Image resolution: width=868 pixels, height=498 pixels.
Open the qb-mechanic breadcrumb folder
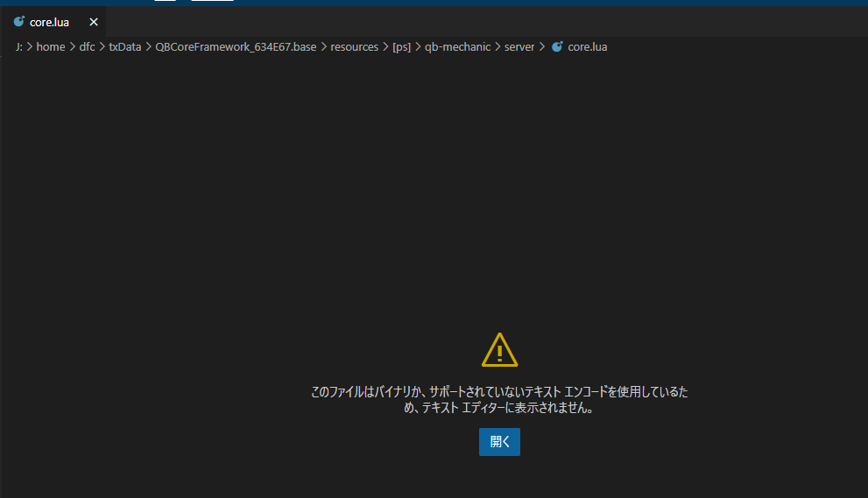[457, 47]
